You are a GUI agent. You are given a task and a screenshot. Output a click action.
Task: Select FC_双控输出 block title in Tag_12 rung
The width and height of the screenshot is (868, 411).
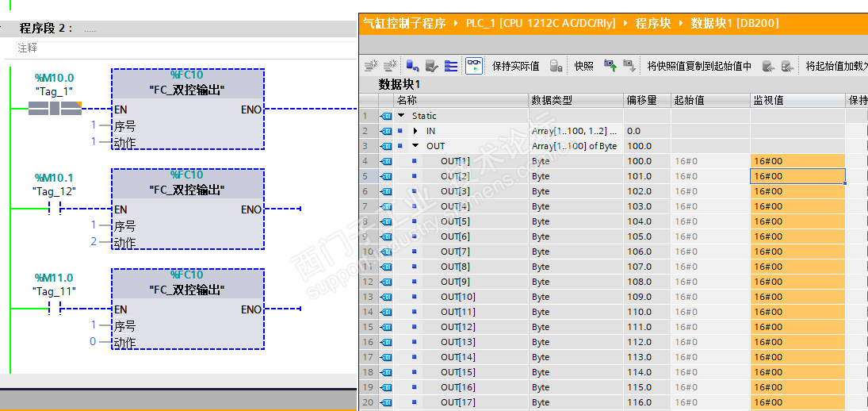tap(187, 190)
